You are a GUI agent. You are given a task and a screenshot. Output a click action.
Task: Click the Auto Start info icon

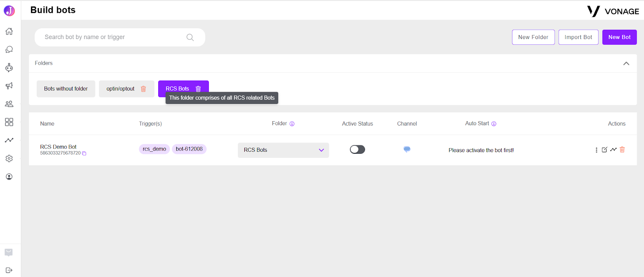494,124
